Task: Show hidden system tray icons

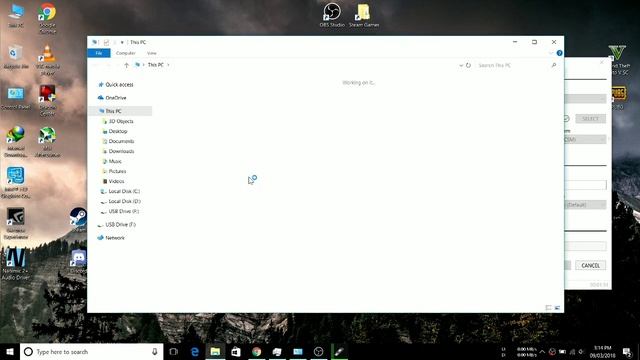Action: click(542, 351)
